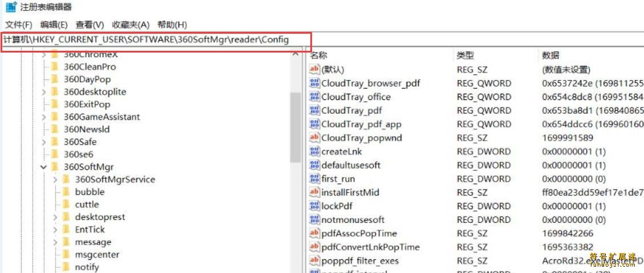This screenshot has height=273, width=644.
Task: Click the 注册表编辑器 title bar icon
Action: pyautogui.click(x=11, y=7)
